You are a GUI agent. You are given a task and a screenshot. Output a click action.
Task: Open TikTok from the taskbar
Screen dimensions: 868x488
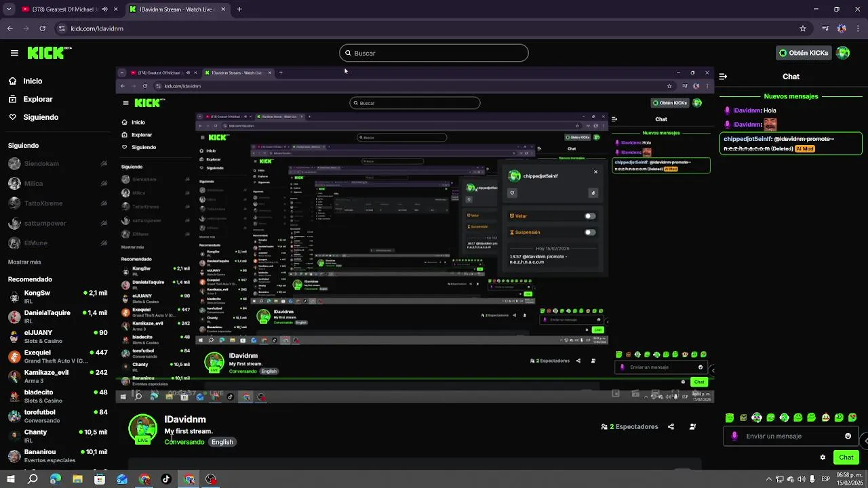[x=166, y=479]
